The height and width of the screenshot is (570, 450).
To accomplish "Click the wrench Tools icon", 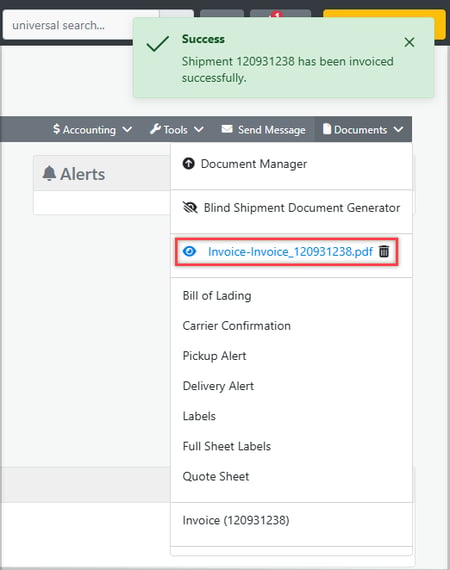I will [155, 129].
